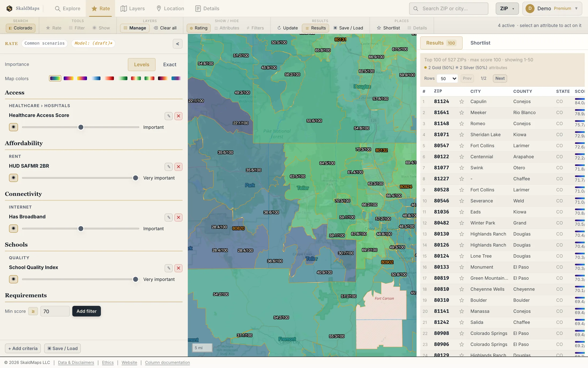Open the Common scenarios selector
The width and height of the screenshot is (588, 368).
point(44,43)
